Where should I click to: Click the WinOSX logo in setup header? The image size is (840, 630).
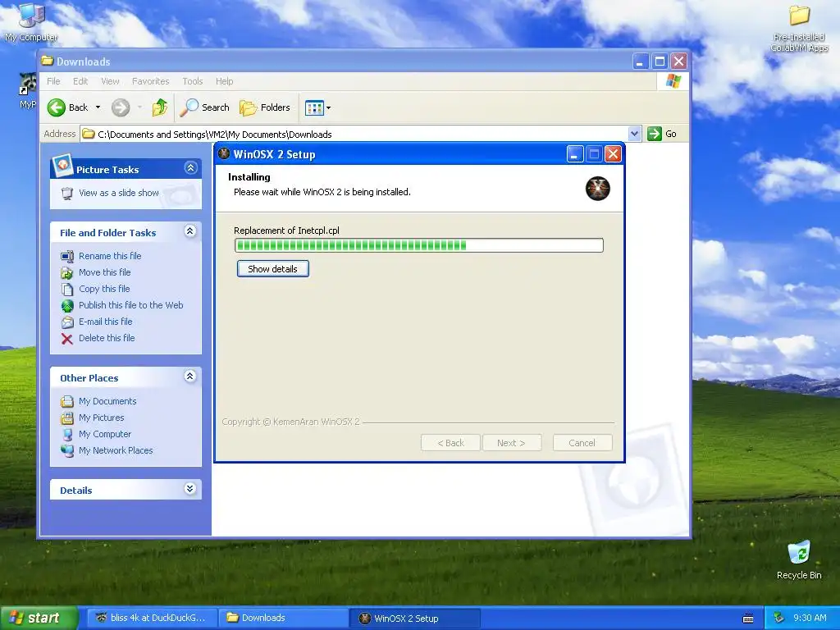598,189
